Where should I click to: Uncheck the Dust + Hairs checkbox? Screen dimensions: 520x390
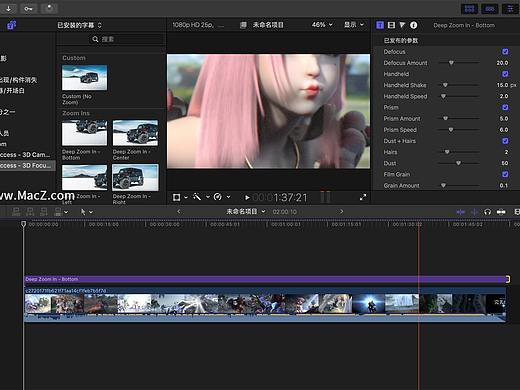505,141
